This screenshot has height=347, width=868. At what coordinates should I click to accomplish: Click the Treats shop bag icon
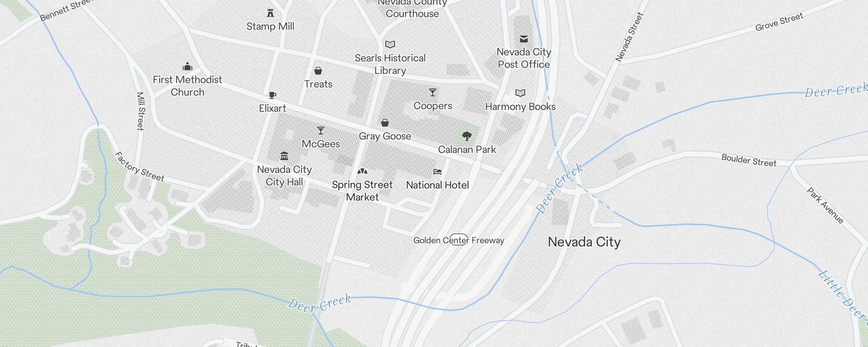coord(318,71)
